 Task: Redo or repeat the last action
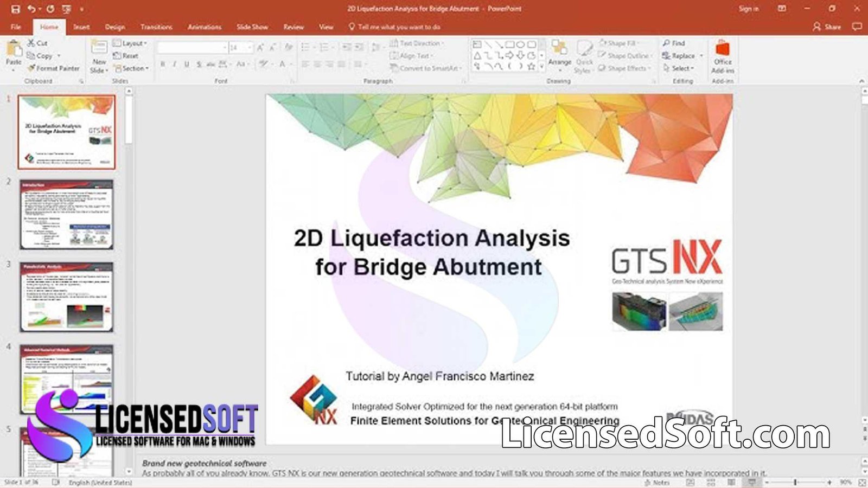pyautogui.click(x=50, y=9)
